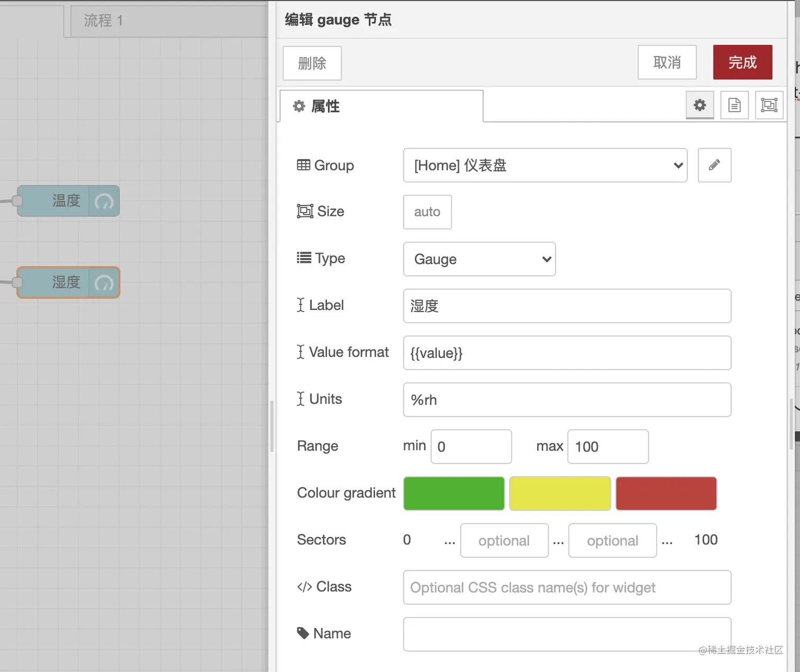Open the Group dropdown [Home] 仪表盘
Image resolution: width=800 pixels, height=672 pixels.
click(x=545, y=165)
